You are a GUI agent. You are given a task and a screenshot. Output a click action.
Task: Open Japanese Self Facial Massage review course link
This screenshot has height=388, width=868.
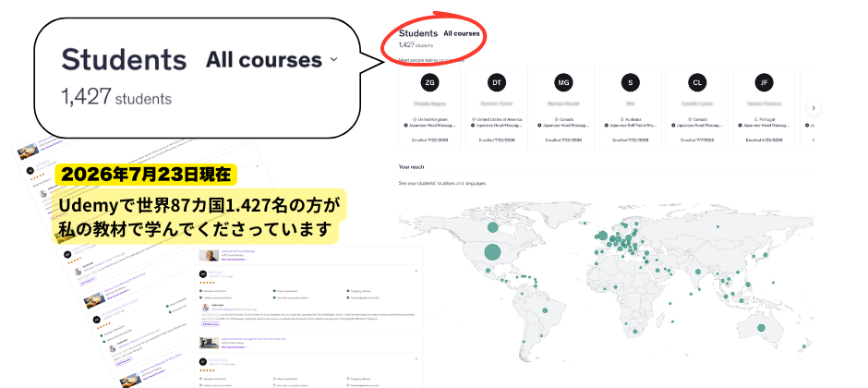coord(238,250)
